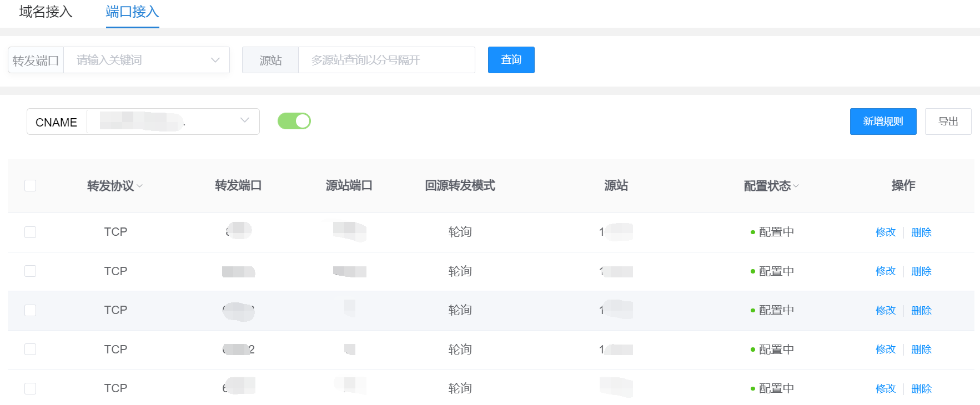Click 删除 in the first TCP row

(921, 232)
